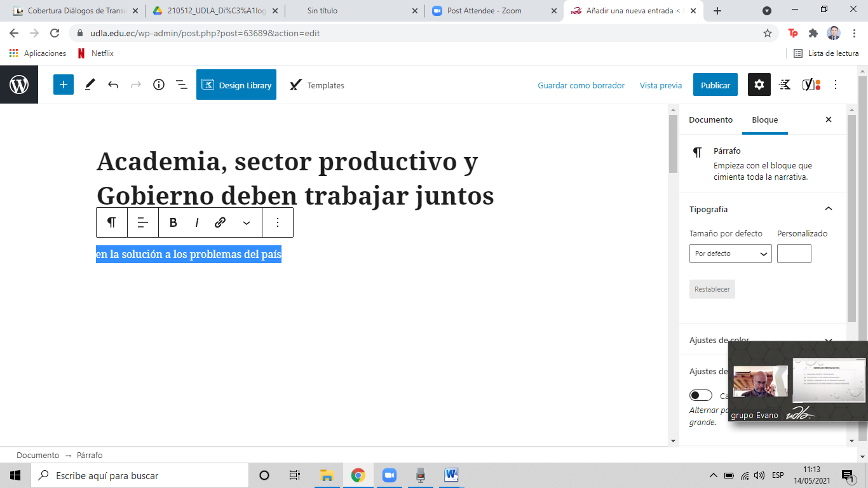
Task: Click the blue add block plus button
Action: [64, 85]
